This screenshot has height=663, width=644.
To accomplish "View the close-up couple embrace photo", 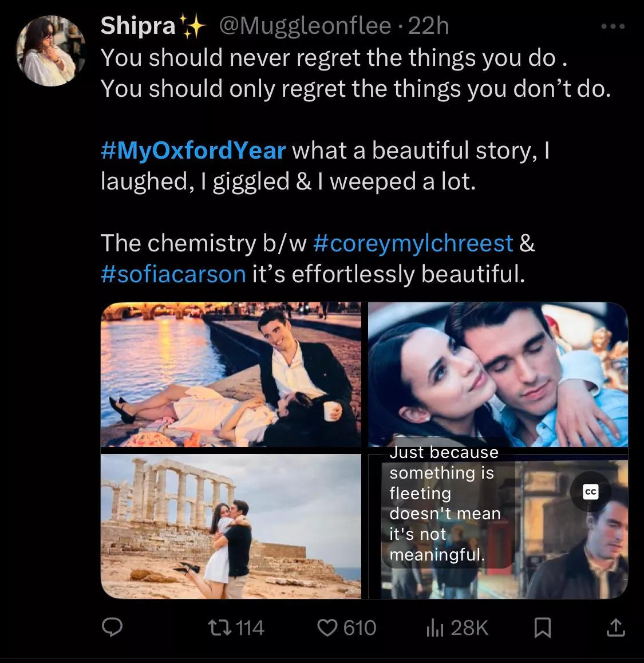I will click(497, 374).
